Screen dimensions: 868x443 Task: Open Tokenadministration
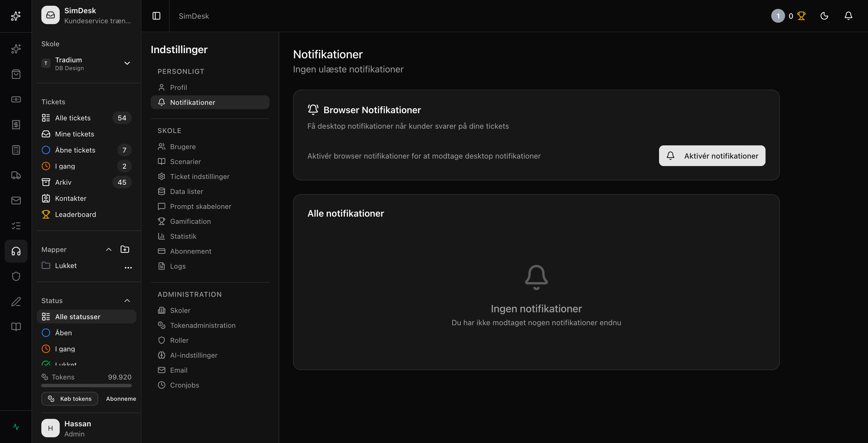pos(210,326)
